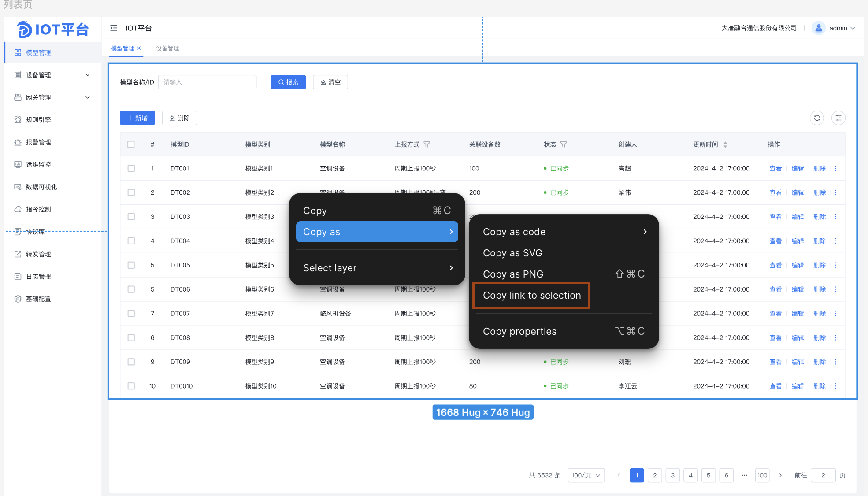Go to page 100 in pagination

point(762,476)
